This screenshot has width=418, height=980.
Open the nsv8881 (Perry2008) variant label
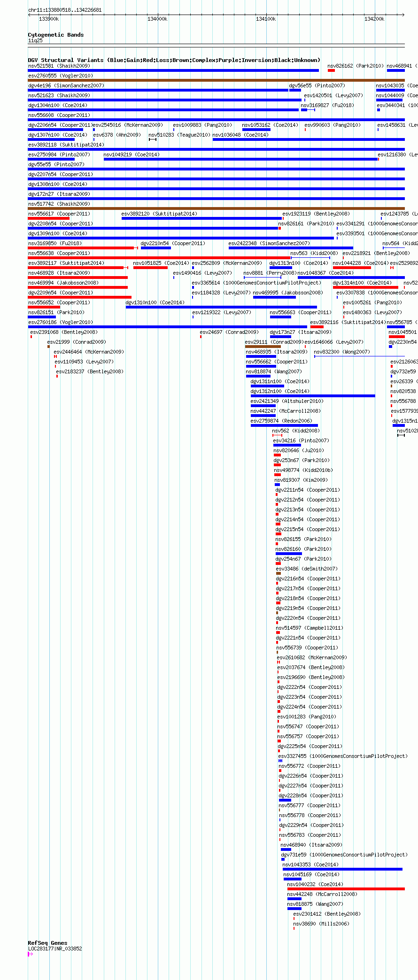pos(270,273)
